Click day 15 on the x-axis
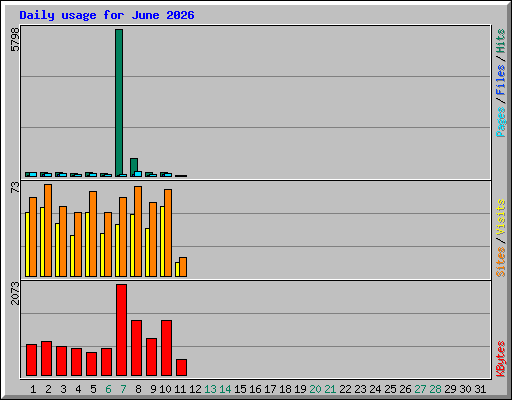The image size is (512, 400). (x=240, y=389)
